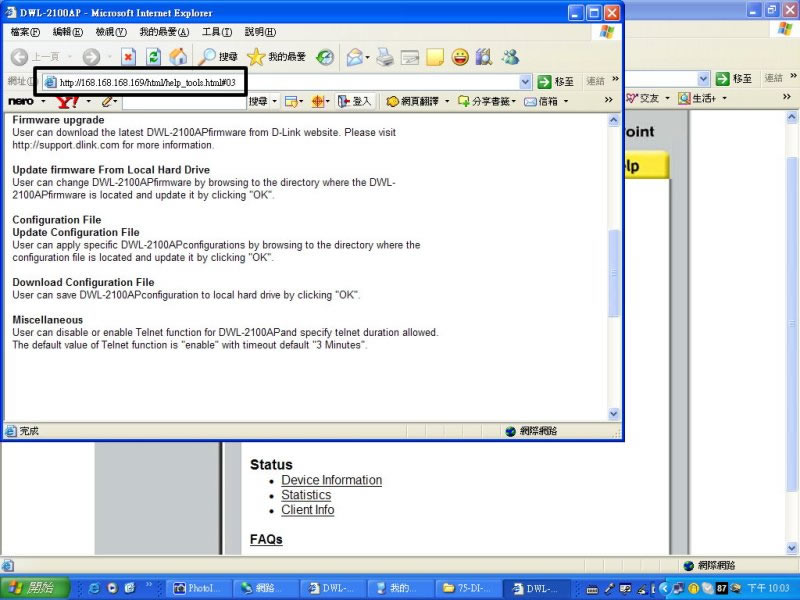Open the magnifier Search (搜尋) toolbar button

coord(218,57)
